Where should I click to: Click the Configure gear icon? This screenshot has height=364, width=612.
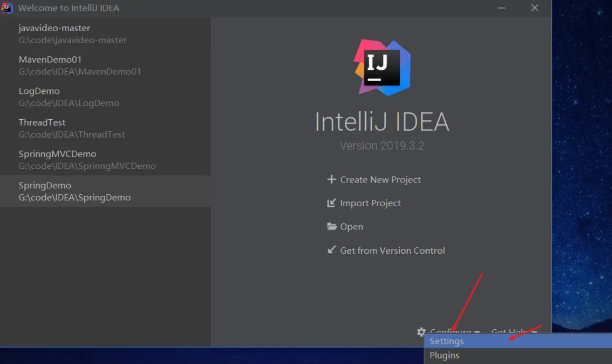pos(421,332)
